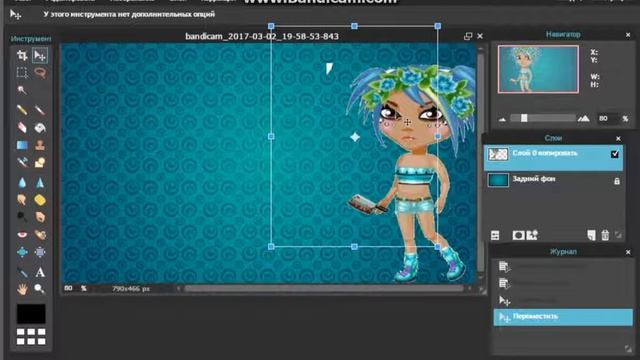Open layer styles in Layers panel
Image resolution: width=640 pixels, height=360 pixels.
pos(532,235)
